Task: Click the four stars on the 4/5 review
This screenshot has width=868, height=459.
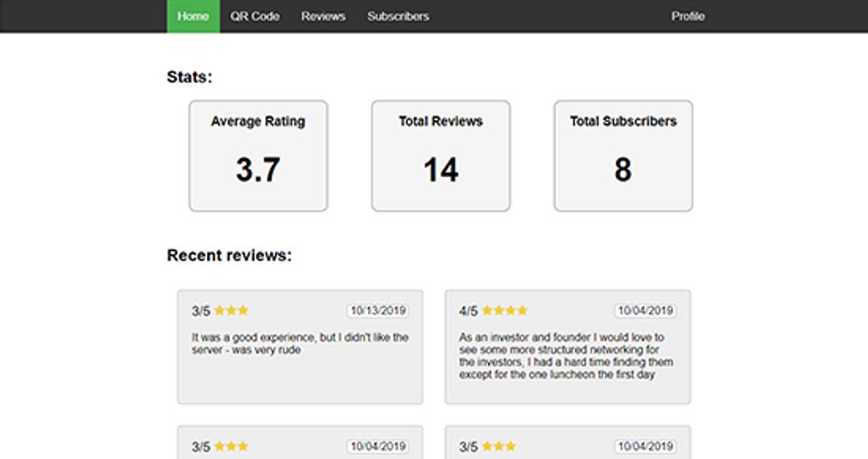Action: click(x=505, y=310)
